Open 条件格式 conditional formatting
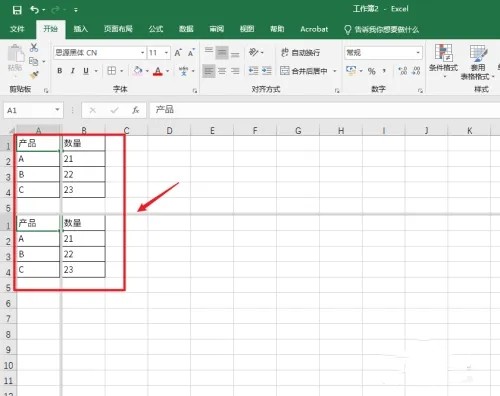Viewport: 500px width, 396px height. pyautogui.click(x=444, y=61)
